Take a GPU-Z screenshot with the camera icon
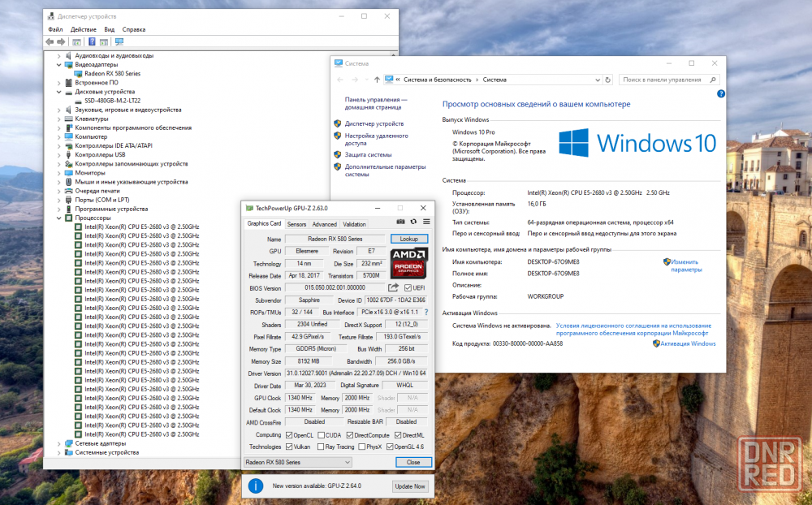This screenshot has width=812, height=505. tap(400, 222)
